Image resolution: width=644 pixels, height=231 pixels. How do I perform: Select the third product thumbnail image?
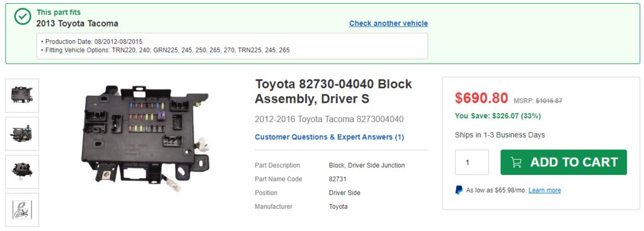click(22, 172)
